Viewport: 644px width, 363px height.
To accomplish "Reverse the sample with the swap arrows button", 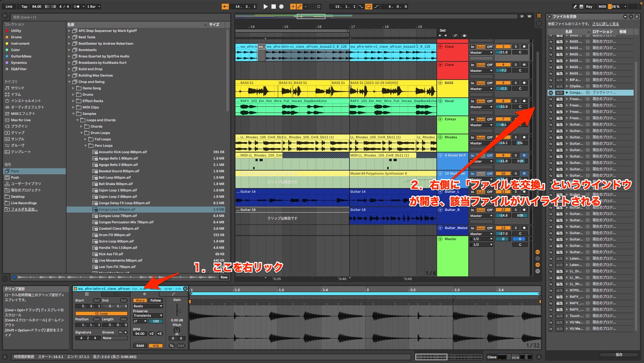I will click(x=172, y=346).
